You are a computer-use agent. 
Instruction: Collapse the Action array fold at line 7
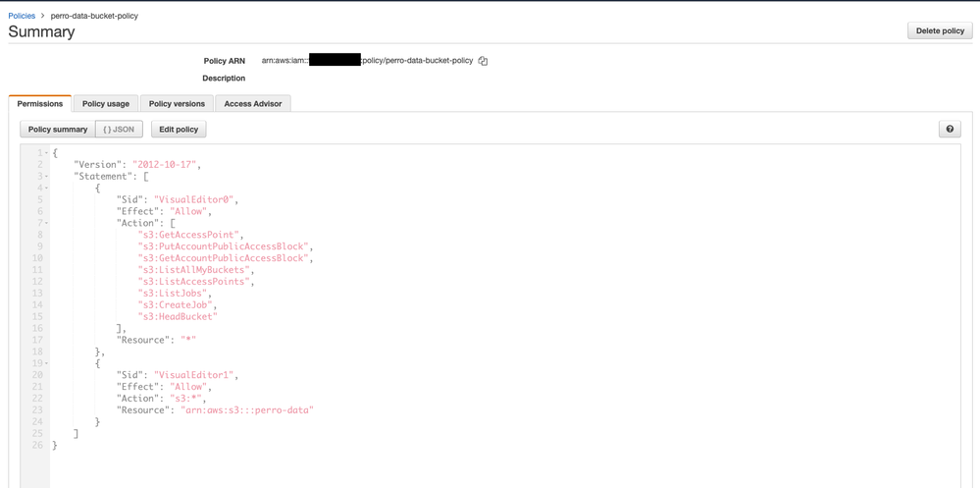pos(47,223)
